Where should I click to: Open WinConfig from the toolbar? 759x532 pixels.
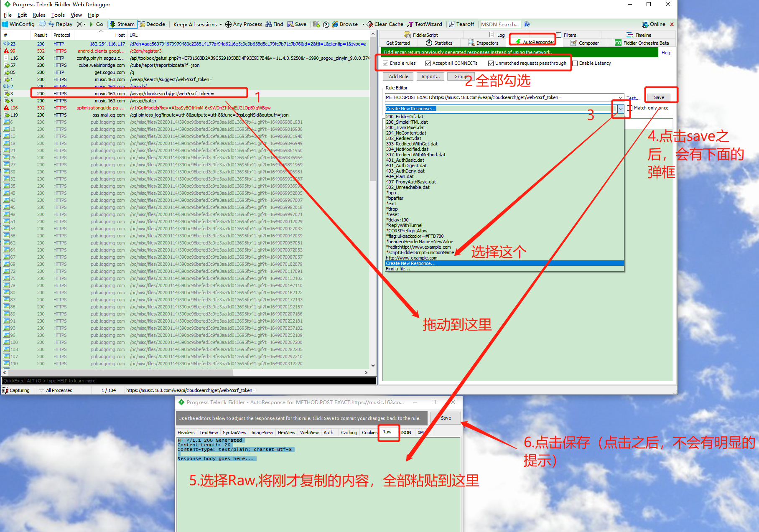[18, 24]
